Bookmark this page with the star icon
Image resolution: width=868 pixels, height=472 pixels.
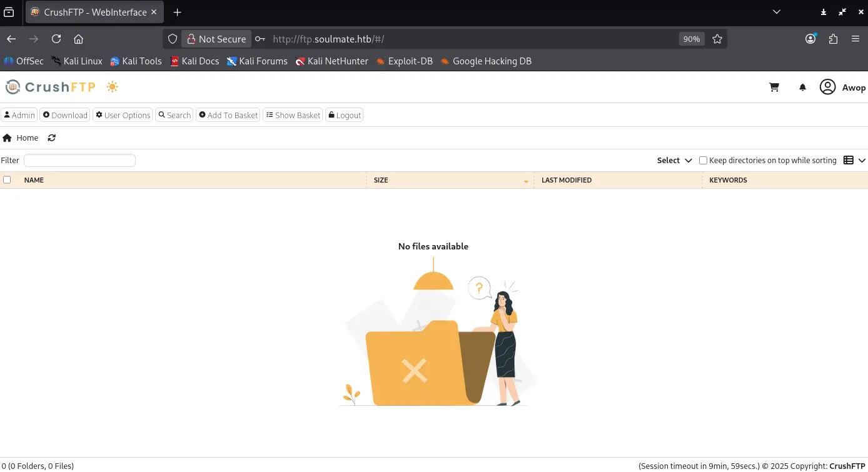[717, 39]
